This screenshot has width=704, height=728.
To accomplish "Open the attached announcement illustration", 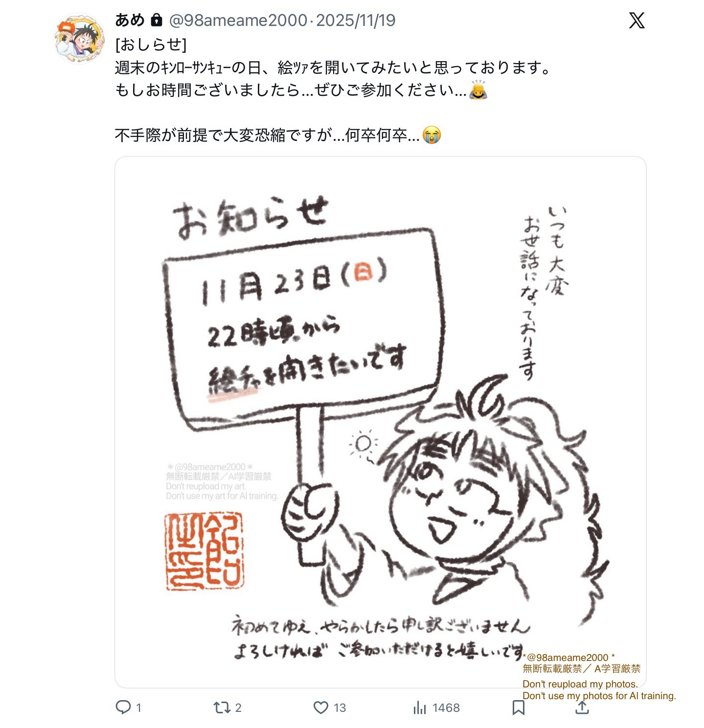I will [380, 422].
